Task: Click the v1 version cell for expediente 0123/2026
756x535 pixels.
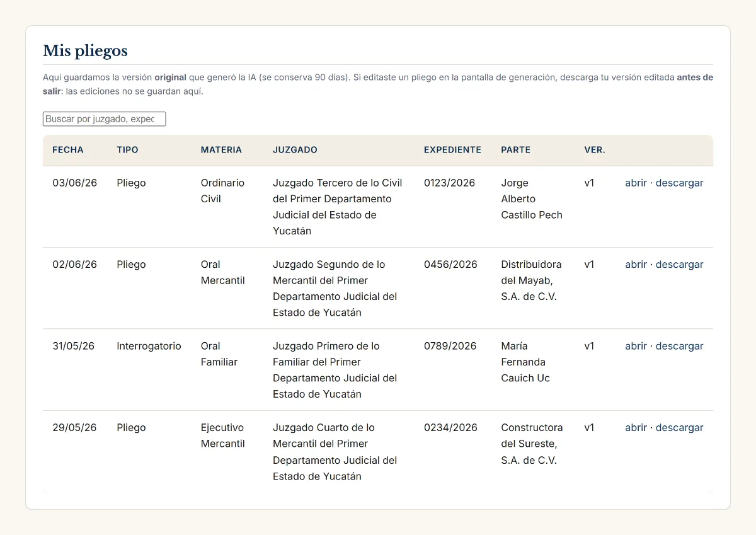Action: (590, 183)
